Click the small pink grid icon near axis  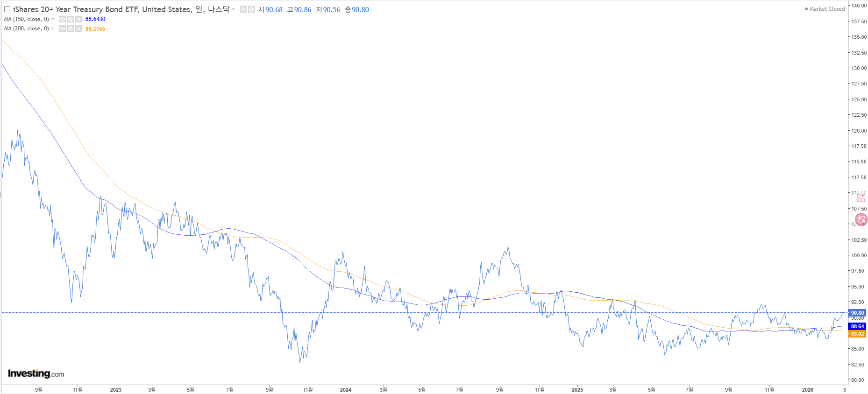tap(861, 198)
